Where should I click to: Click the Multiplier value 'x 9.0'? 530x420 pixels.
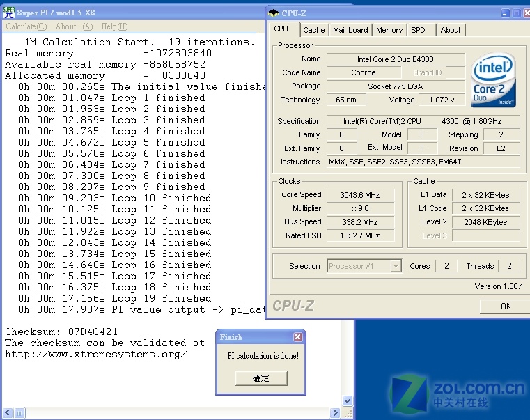tap(360, 208)
